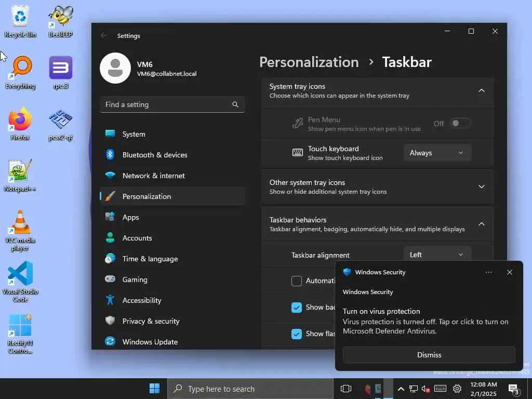The width and height of the screenshot is (532, 399).
Task: Launch BeeBEEP from the desktop
Action: pyautogui.click(x=60, y=21)
